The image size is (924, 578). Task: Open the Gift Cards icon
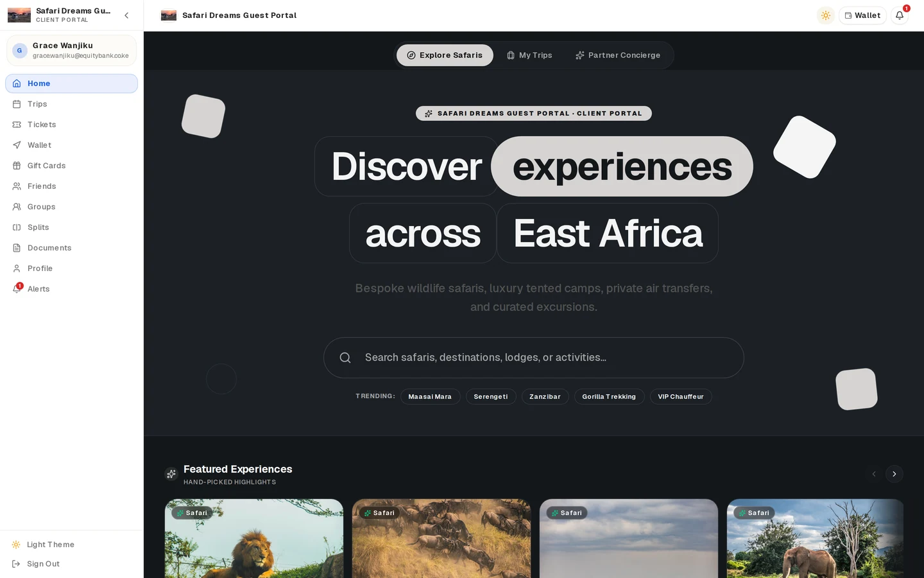(x=17, y=166)
